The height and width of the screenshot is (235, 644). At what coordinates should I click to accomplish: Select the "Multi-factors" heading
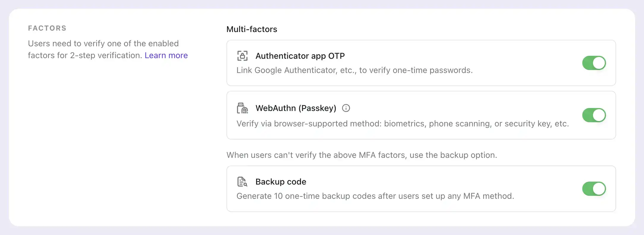[252, 29]
